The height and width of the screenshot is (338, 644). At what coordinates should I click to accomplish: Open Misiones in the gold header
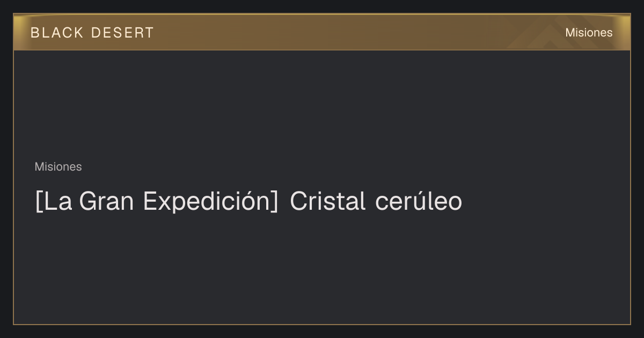click(x=589, y=33)
